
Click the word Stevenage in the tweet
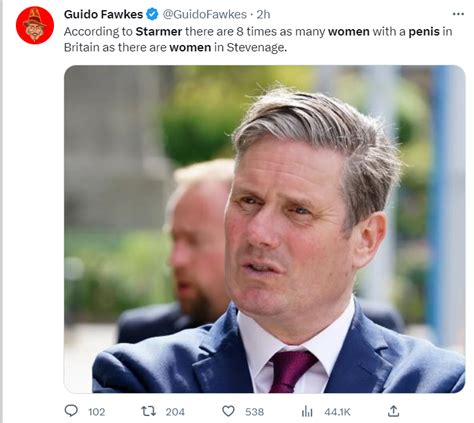coord(257,47)
